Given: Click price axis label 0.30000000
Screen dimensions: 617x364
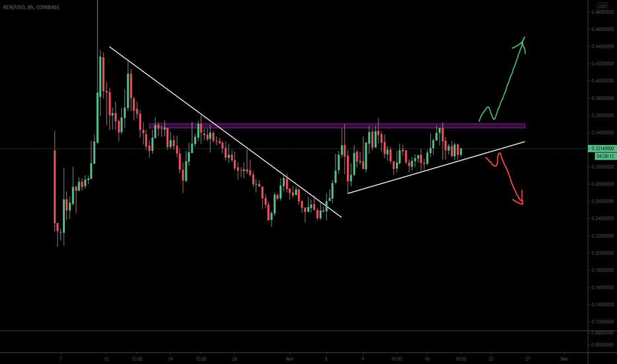Looking at the screenshot, I should tap(602, 167).
